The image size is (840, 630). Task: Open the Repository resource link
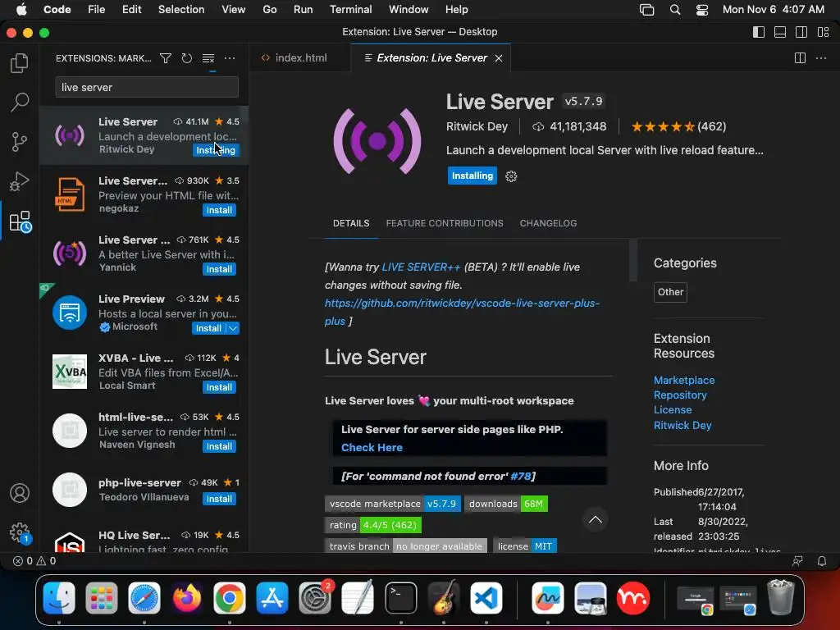(680, 395)
